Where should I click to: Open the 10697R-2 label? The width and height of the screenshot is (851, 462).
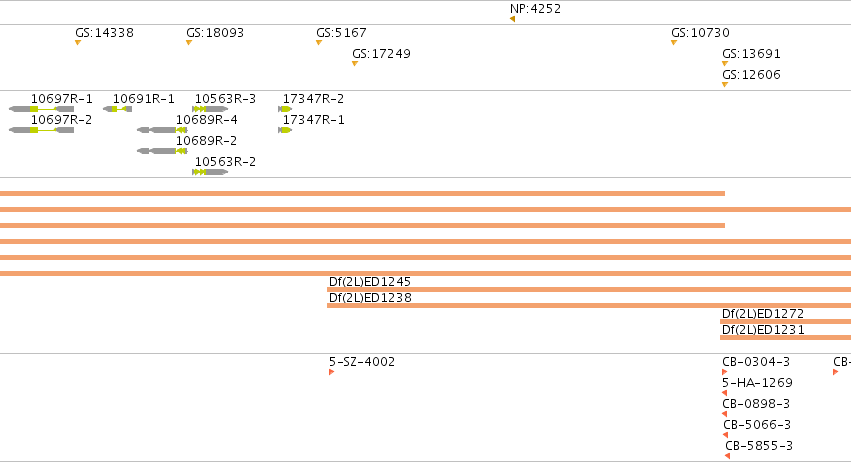point(61,120)
